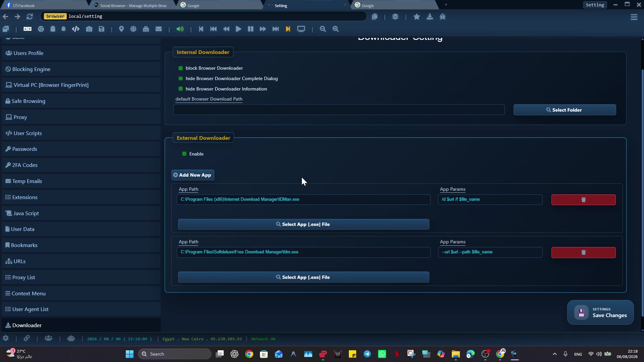
Task: Open the Virtual PC Browser FingerPrint section
Action: [x=81, y=85]
